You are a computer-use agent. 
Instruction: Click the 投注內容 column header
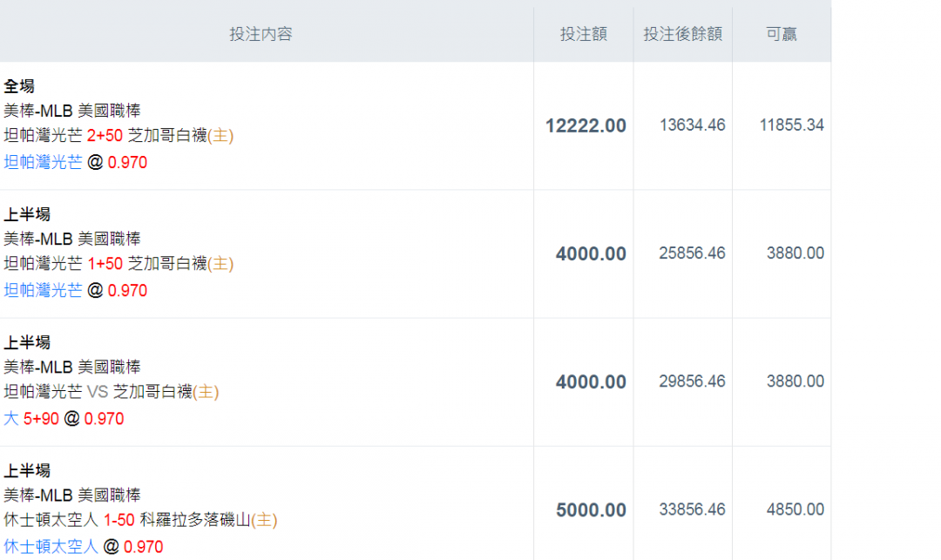[x=261, y=34]
